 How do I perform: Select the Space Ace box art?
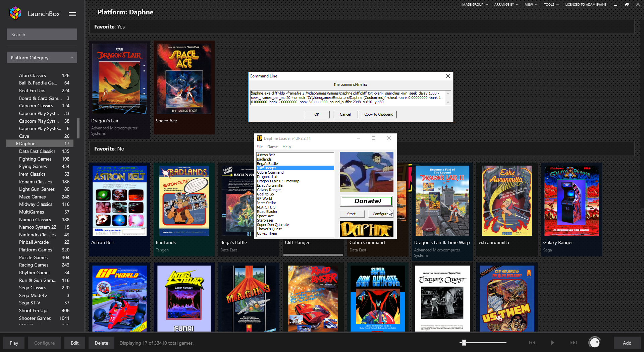[x=184, y=78]
